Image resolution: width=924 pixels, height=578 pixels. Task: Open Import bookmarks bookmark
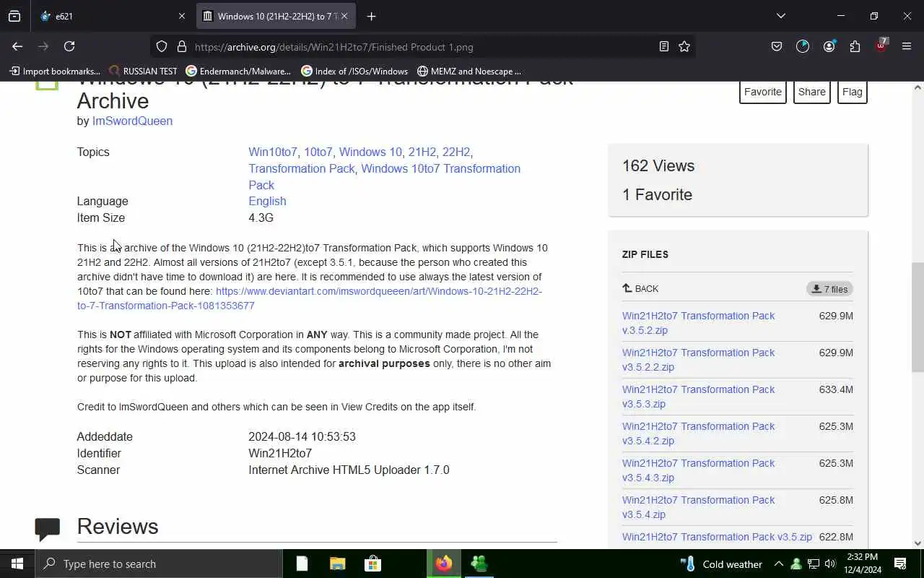coord(55,71)
